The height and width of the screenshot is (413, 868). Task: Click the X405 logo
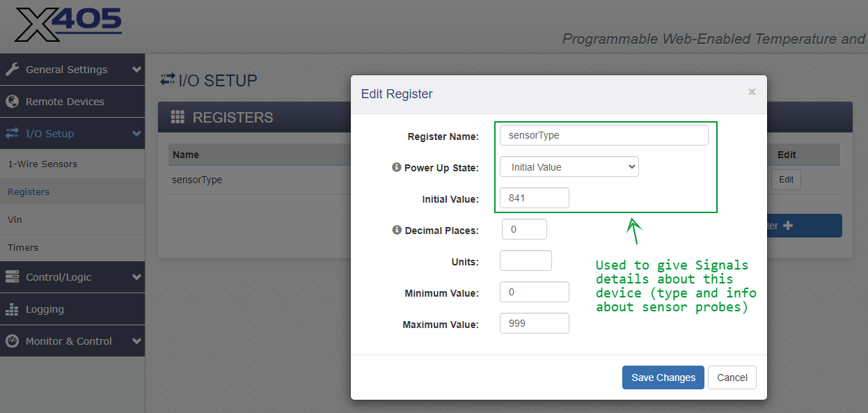68,25
